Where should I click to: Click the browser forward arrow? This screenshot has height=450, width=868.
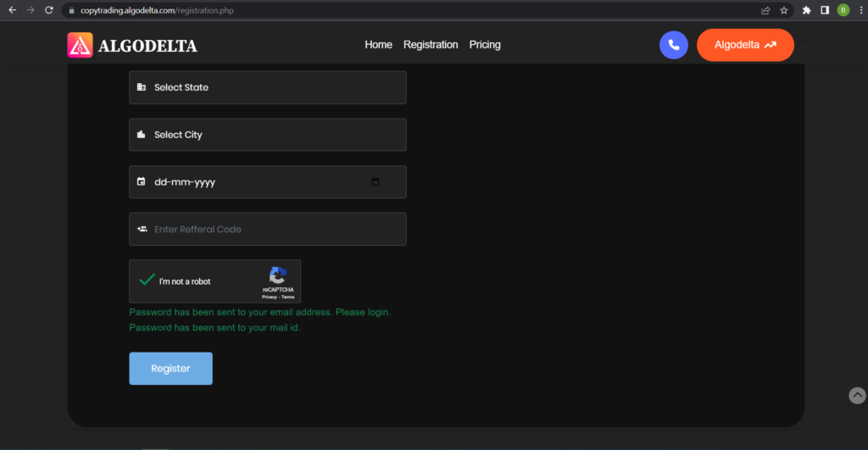(x=31, y=10)
